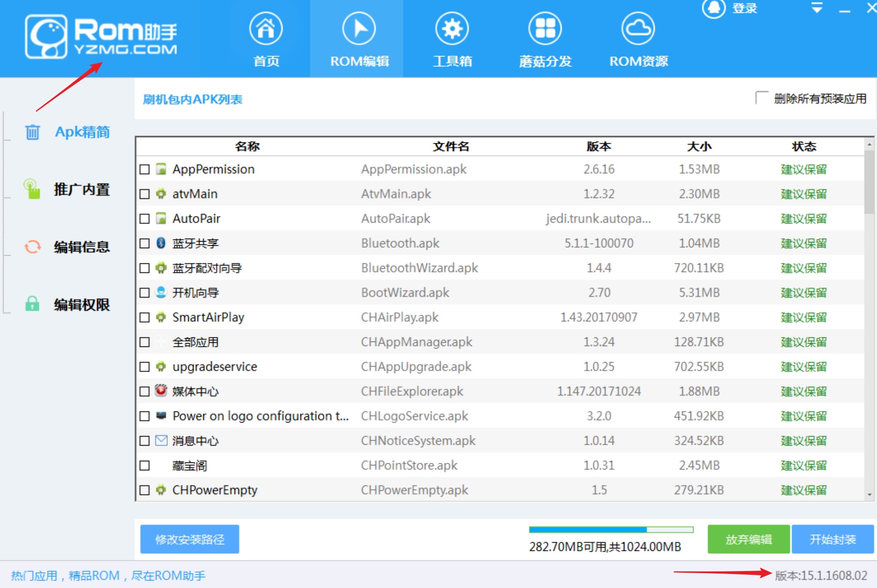Click the 蓝牙配对向导 android icon
The width and height of the screenshot is (877, 588).
point(161,268)
